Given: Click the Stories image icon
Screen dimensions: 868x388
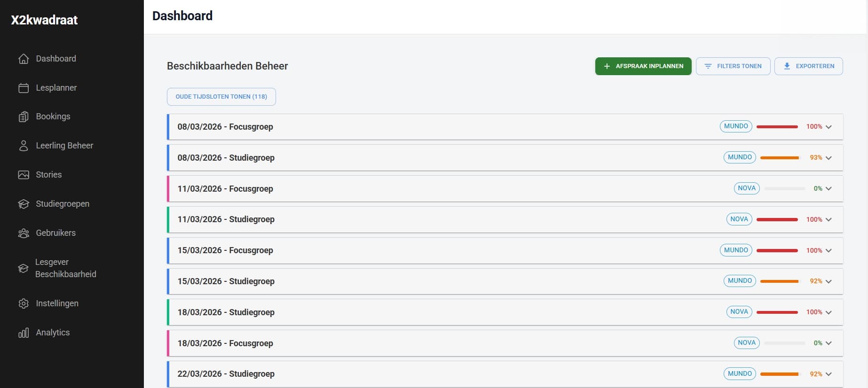Looking at the screenshot, I should coord(24,175).
